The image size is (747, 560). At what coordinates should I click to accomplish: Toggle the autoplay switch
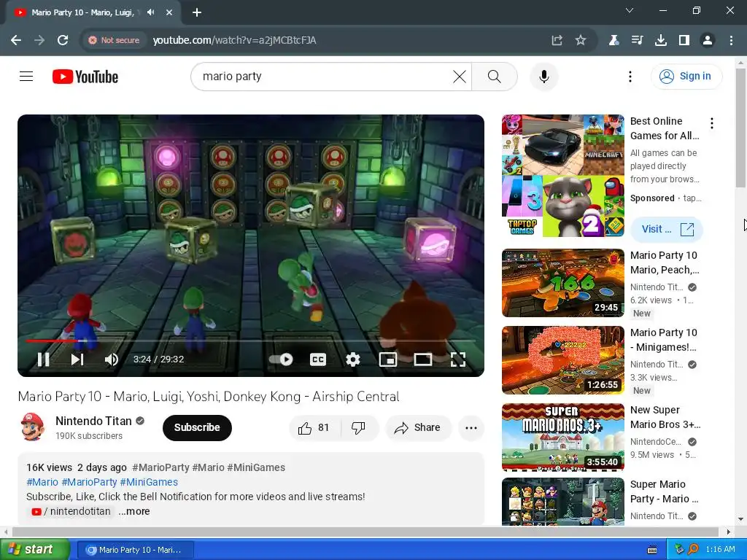coord(281,359)
